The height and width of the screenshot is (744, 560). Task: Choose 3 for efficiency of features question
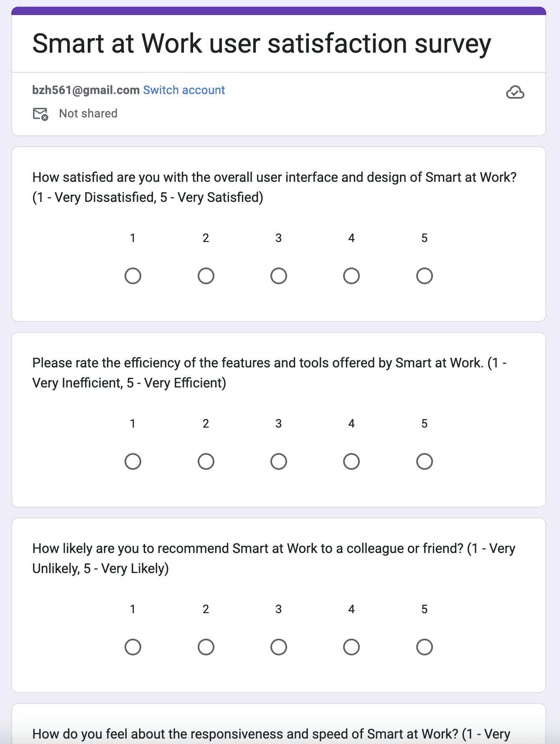click(279, 461)
